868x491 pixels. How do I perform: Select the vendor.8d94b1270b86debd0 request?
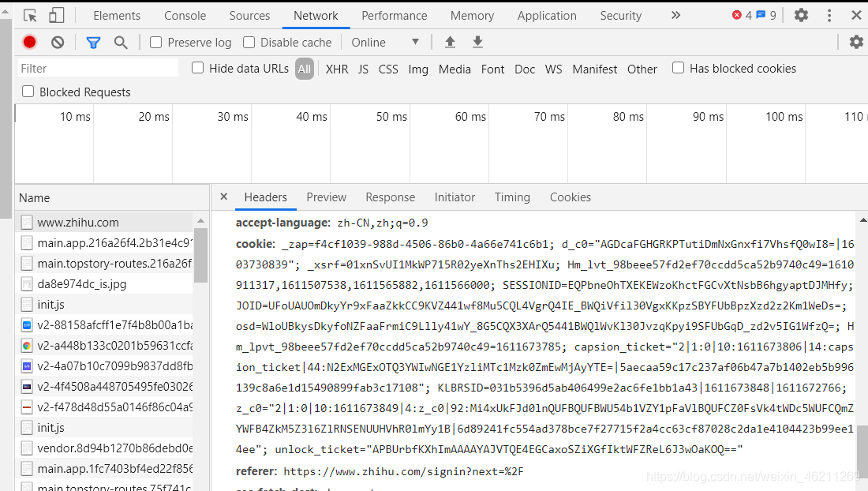105,448
